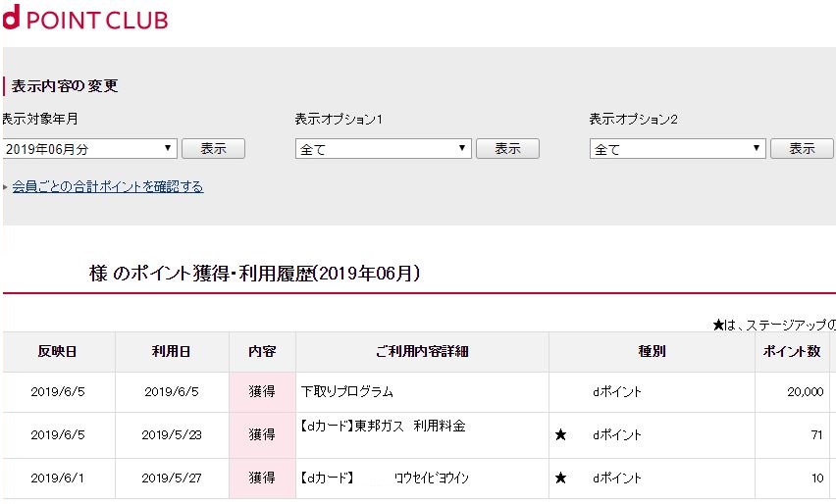Image resolution: width=836 pixels, height=504 pixels.
Task: Click the star icon in コウセイビヨウイン row
Action: point(560,478)
